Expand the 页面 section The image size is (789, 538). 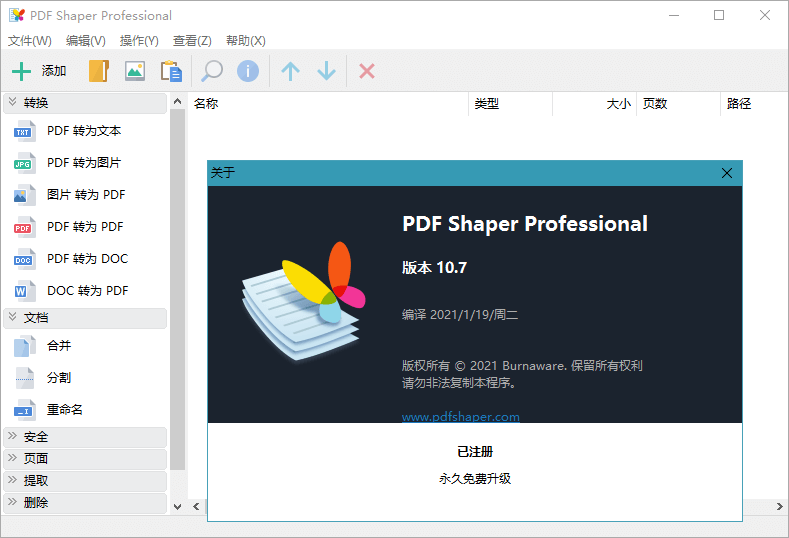point(85,459)
